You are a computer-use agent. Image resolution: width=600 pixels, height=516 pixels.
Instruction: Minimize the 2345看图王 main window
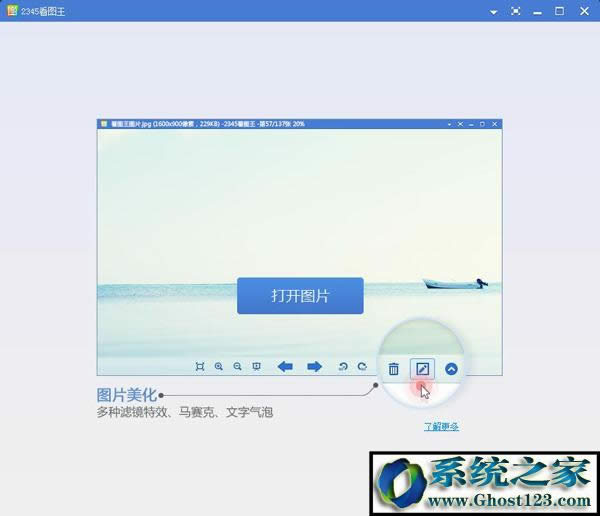click(x=539, y=11)
